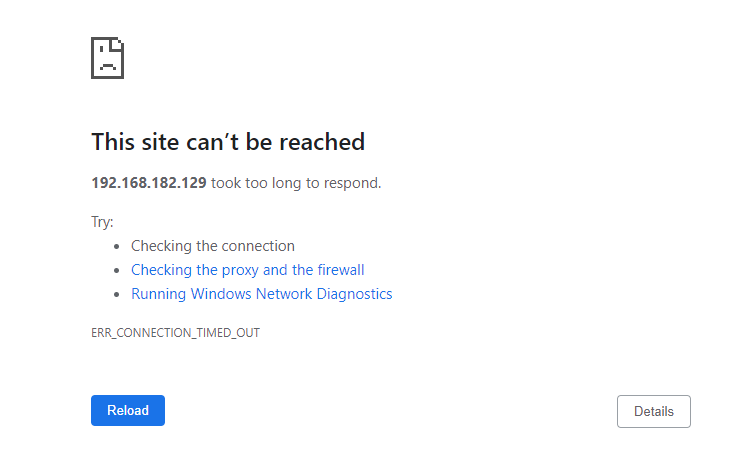Open "Checking the proxy and the firewall" link

(x=247, y=270)
